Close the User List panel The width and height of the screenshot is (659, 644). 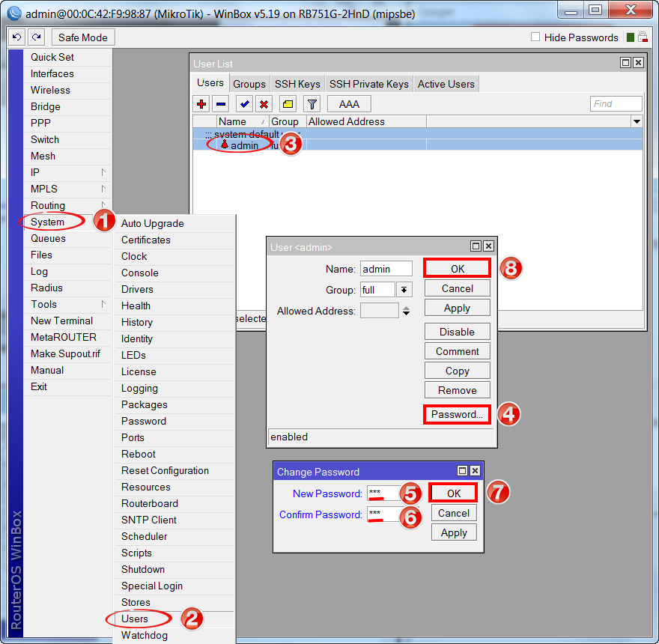[x=638, y=63]
